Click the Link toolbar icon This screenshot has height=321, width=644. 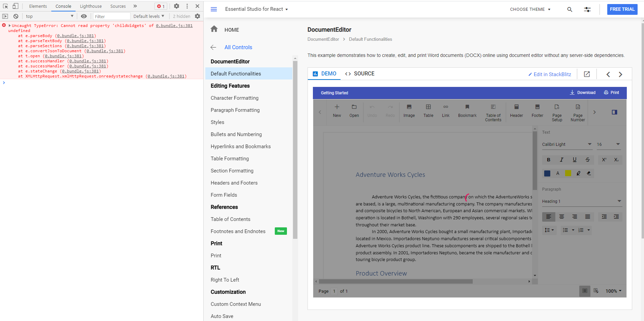(x=445, y=111)
